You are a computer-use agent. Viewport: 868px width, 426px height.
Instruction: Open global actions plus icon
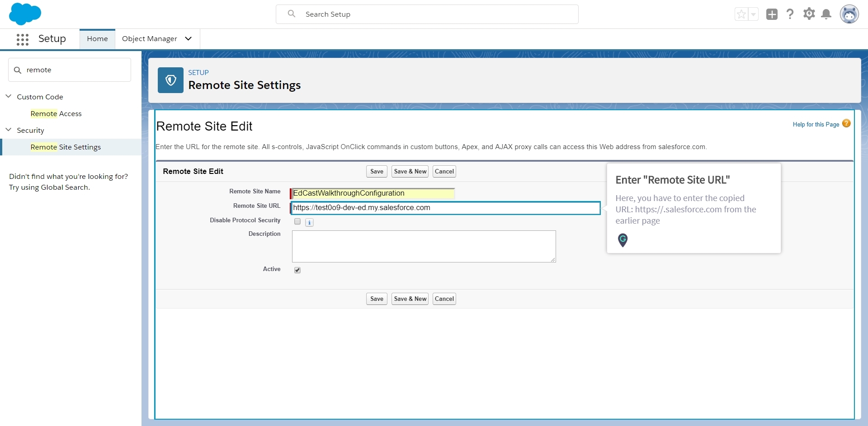[x=772, y=14]
